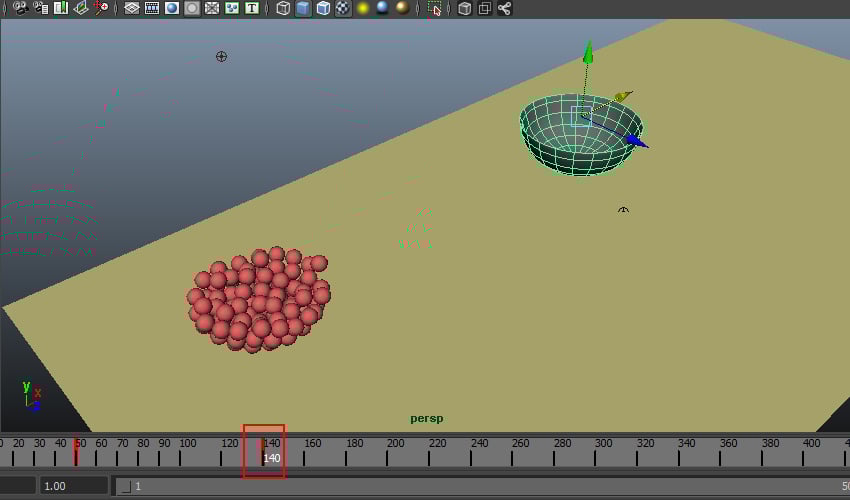This screenshot has height=500, width=850.
Task: Toggle the Isolate Select icon
Action: point(434,8)
